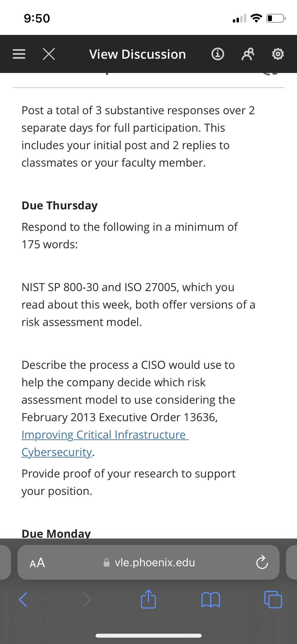Close the discussion view with the X
The image size is (297, 644).
pyautogui.click(x=49, y=54)
